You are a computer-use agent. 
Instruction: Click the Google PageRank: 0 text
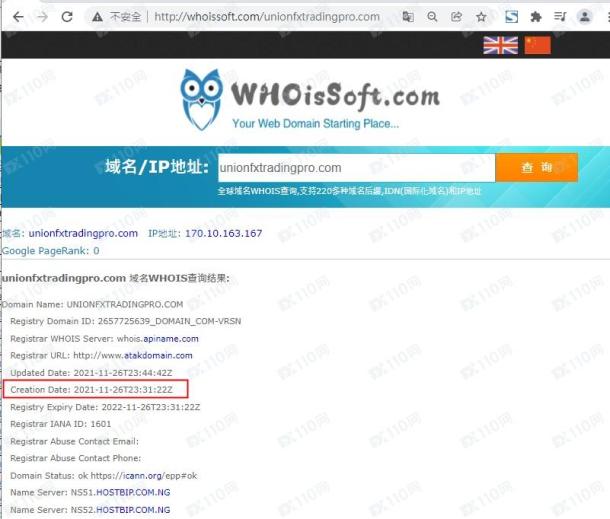pos(51,251)
